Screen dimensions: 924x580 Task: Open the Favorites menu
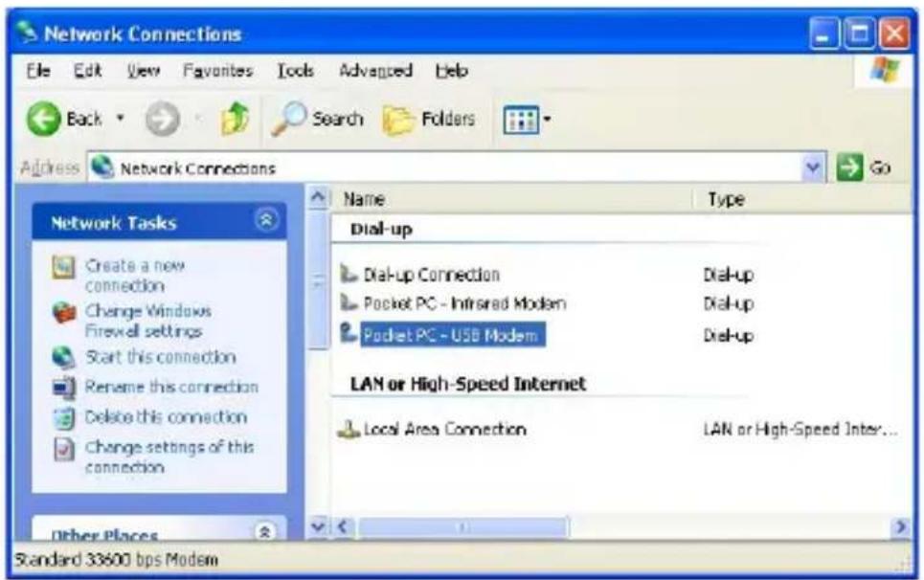pyautogui.click(x=218, y=71)
